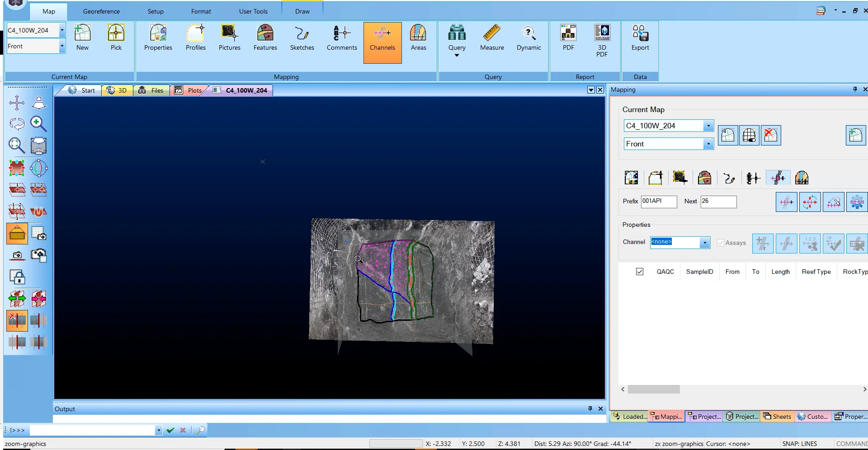Image resolution: width=868 pixels, height=450 pixels.
Task: Click the Prefix input field
Action: click(x=659, y=202)
